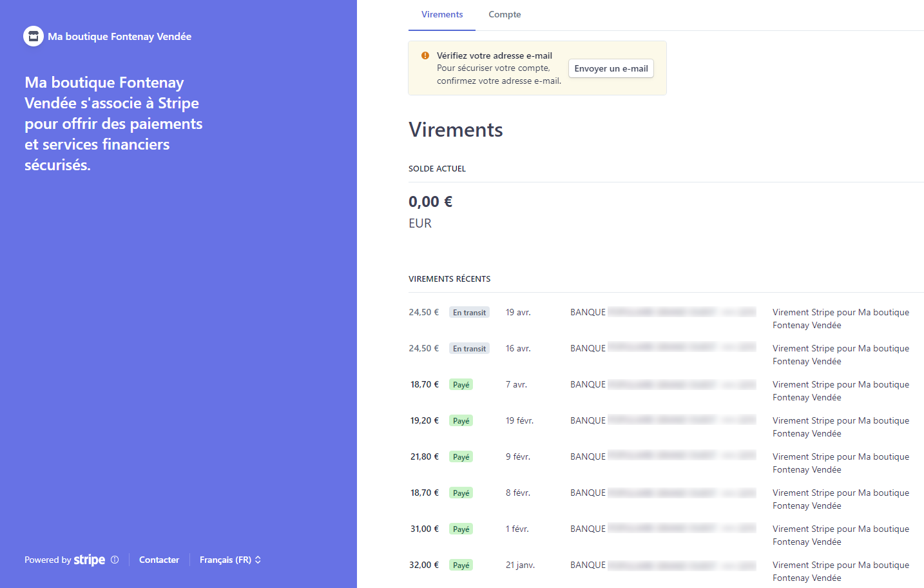Click the Powered by text in footer

[48, 560]
